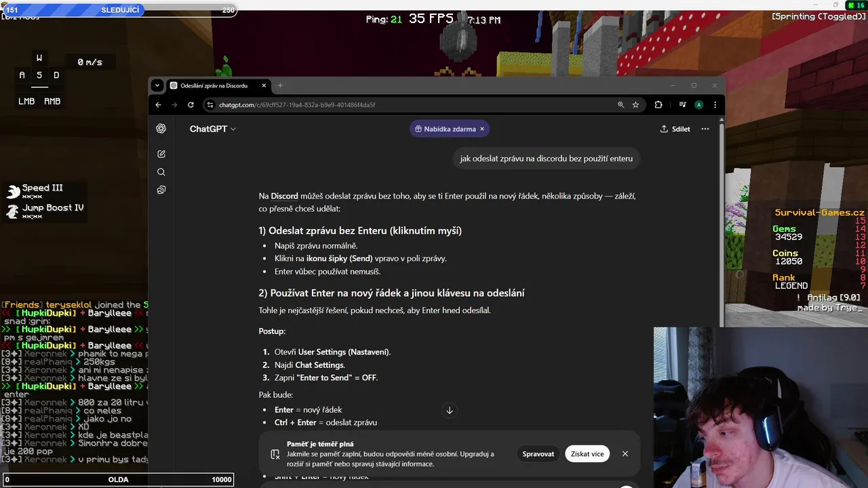Image resolution: width=868 pixels, height=488 pixels.
Task: Select the 'Odeslání zpráv na Discordu' tab
Action: pyautogui.click(x=214, y=86)
